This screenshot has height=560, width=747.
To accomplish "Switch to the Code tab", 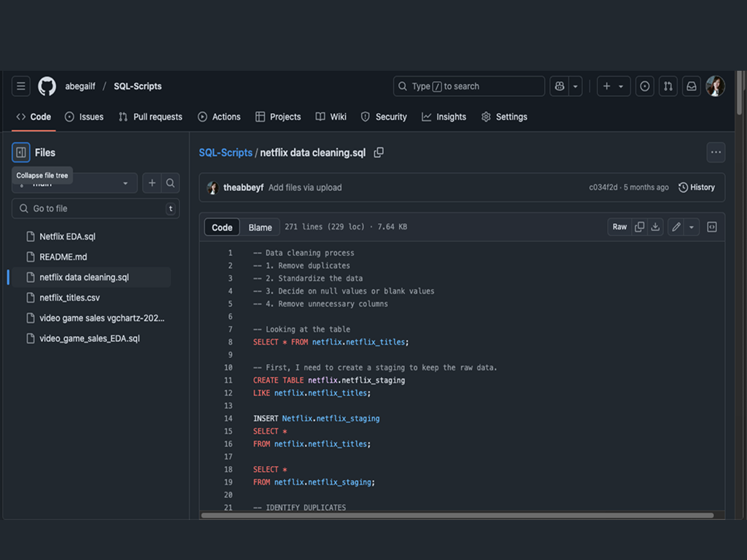I will pyautogui.click(x=34, y=117).
